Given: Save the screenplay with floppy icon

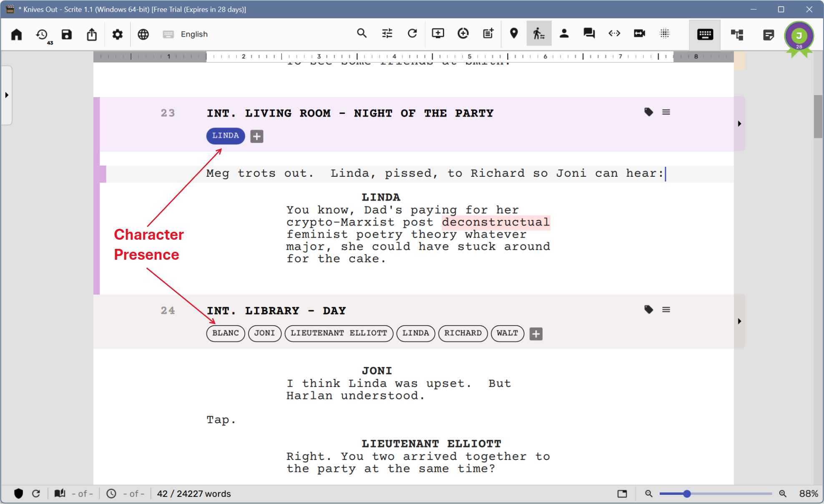Looking at the screenshot, I should (x=67, y=34).
